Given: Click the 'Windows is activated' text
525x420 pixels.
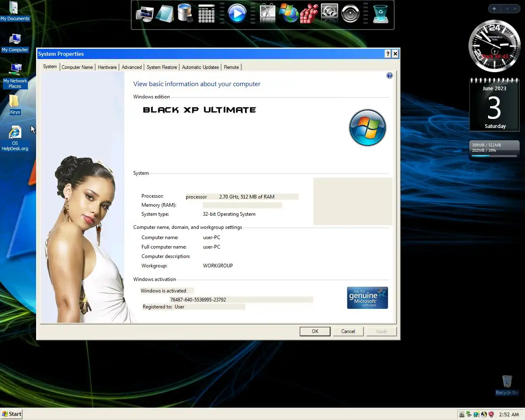Looking at the screenshot, I should click(163, 291).
